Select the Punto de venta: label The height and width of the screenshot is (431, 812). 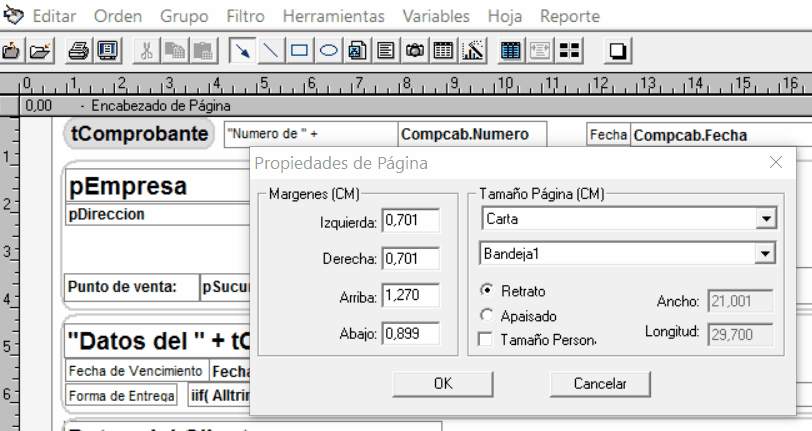132,287
